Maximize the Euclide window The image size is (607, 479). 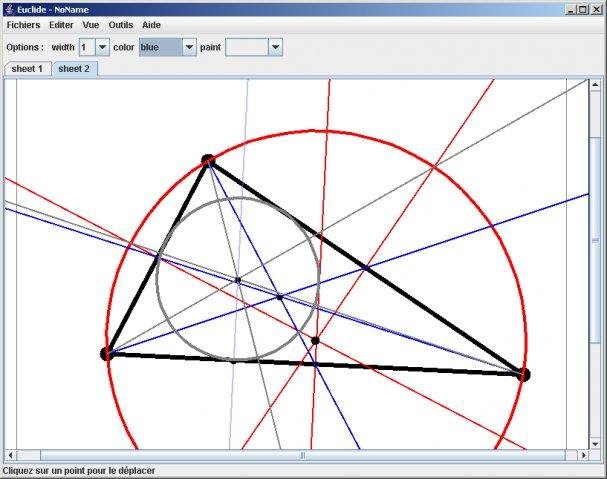(x=583, y=10)
